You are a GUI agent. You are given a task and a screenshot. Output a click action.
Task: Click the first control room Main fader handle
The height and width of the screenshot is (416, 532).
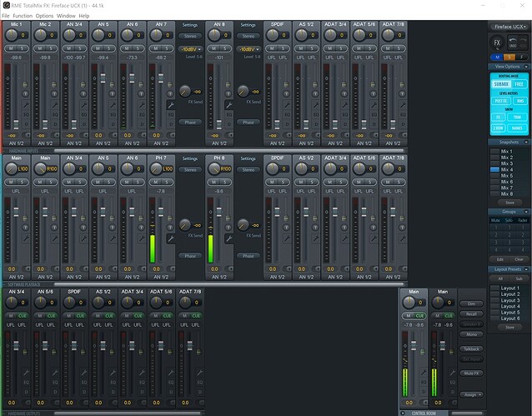[414, 346]
